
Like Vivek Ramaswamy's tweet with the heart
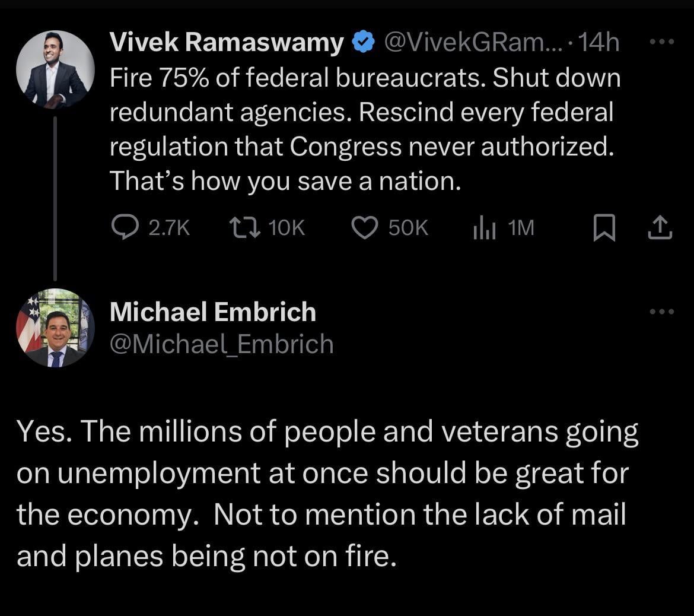[x=365, y=227]
